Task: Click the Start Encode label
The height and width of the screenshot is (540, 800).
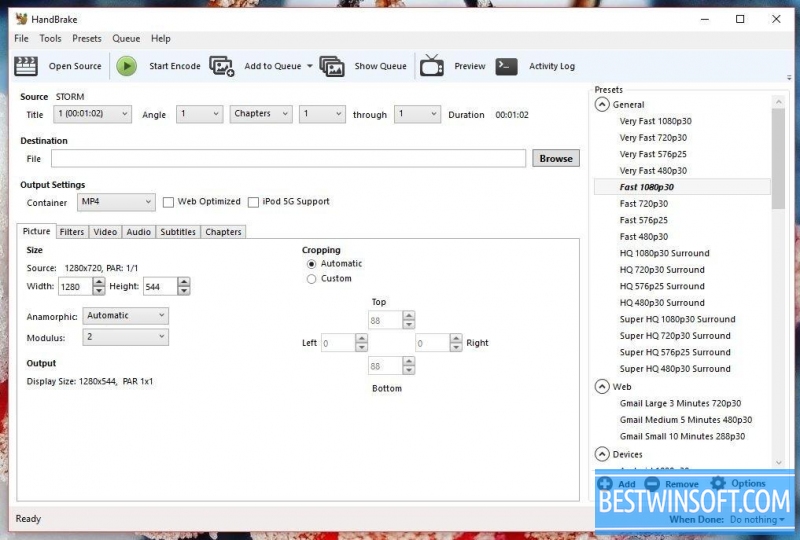Action: [175, 66]
